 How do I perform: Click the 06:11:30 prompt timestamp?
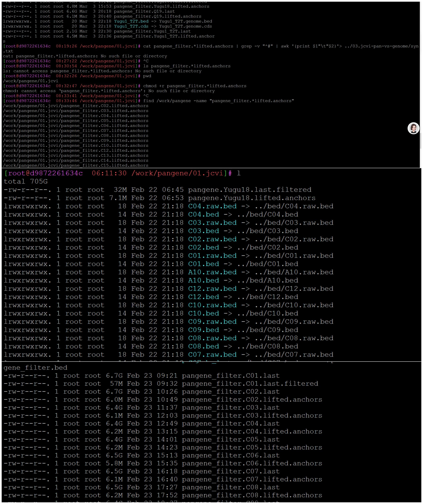pos(109,173)
